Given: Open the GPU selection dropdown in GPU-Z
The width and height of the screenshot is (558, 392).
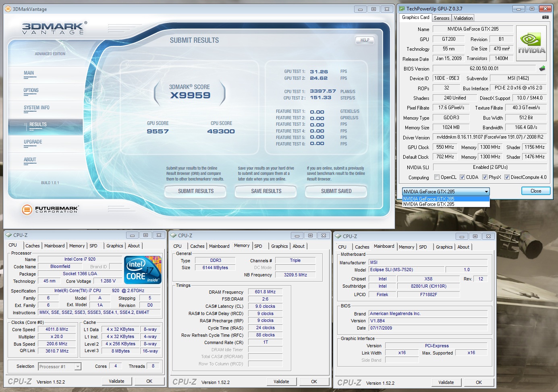Looking at the screenshot, I should pyautogui.click(x=446, y=191).
